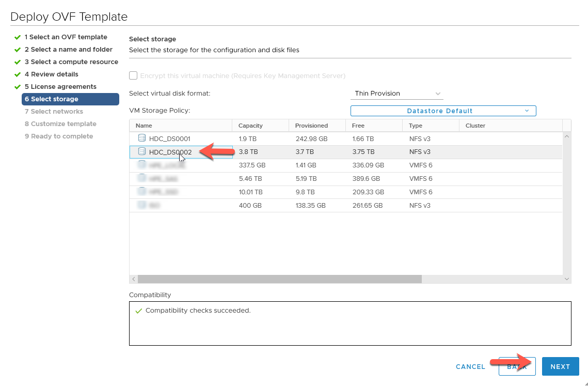Click the datastore icon beside HDC_DS0001
Image resolution: width=588 pixels, height=386 pixels.
coord(141,137)
